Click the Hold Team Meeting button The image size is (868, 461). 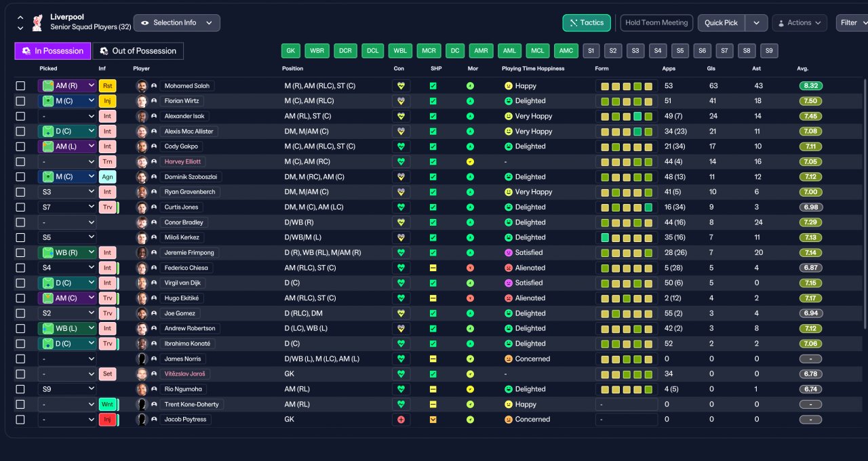click(x=656, y=23)
